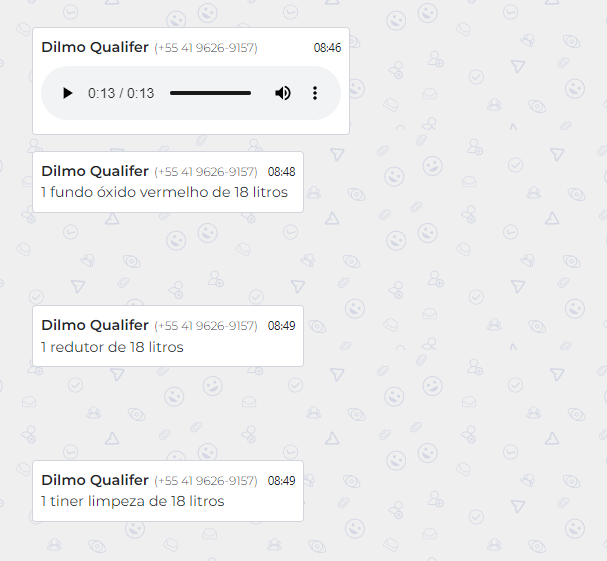Select the sender name on the audio message
The image size is (607, 561).
click(95, 47)
